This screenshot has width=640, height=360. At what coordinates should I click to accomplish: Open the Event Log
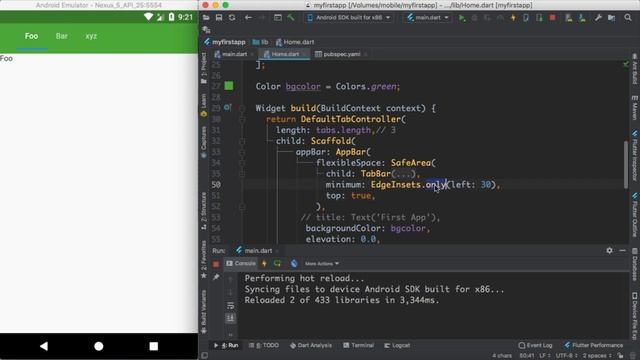(535, 345)
